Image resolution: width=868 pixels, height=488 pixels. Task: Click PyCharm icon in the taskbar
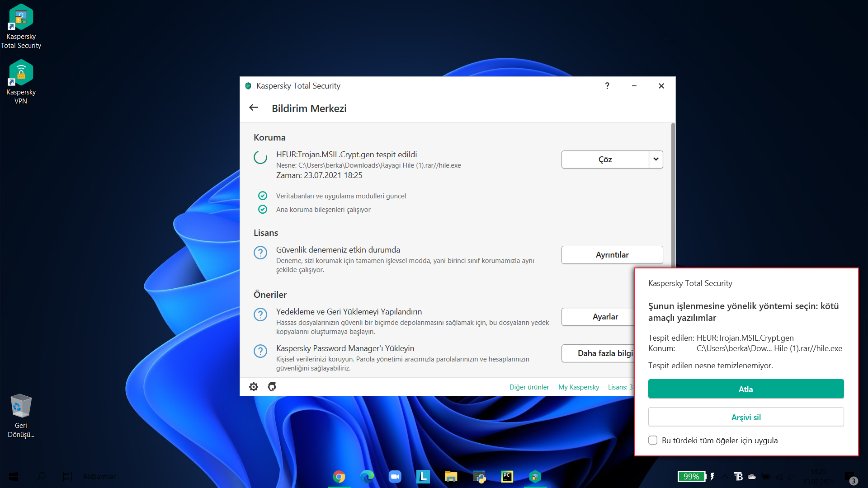tap(507, 476)
